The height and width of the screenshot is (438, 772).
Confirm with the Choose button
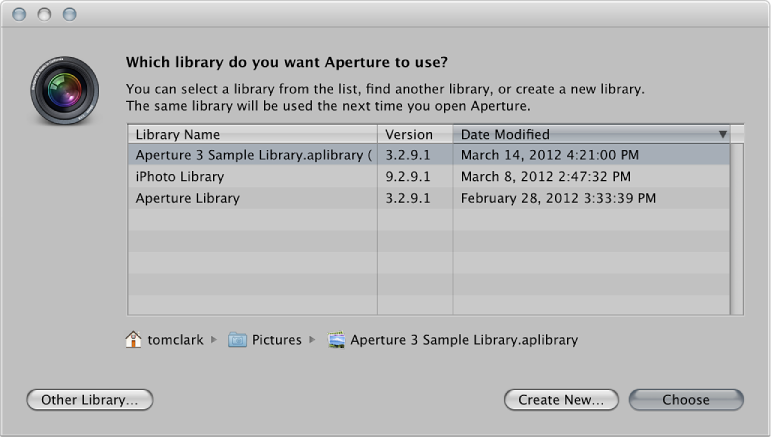click(686, 400)
